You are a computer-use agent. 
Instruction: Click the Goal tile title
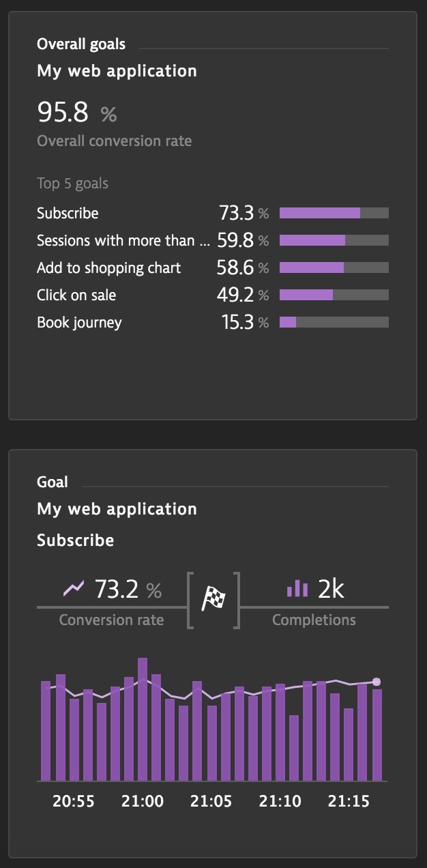point(53,482)
